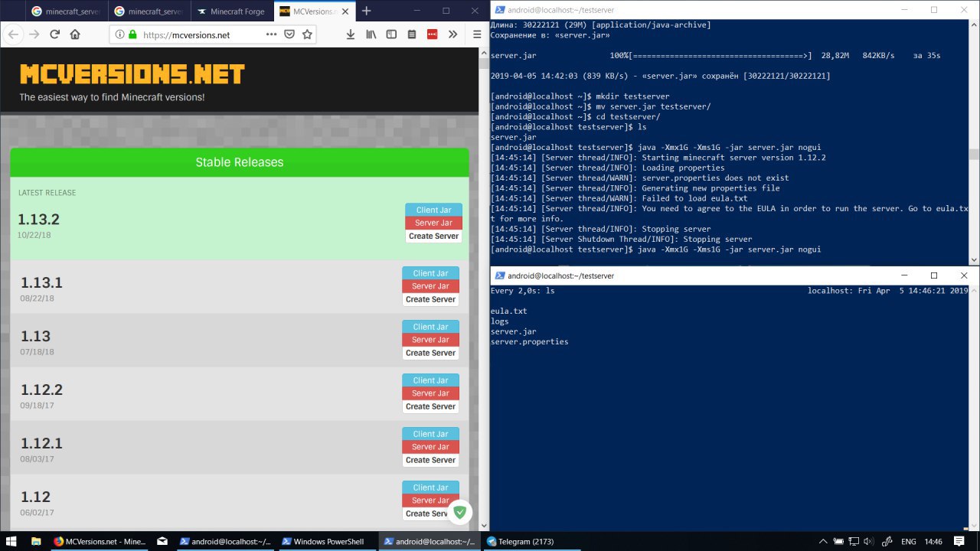Click Create Server for 1.13.2
This screenshot has height=551, width=980.
click(x=433, y=236)
